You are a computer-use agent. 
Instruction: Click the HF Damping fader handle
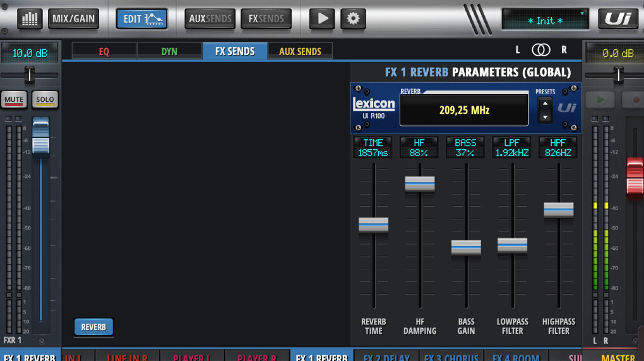point(420,184)
